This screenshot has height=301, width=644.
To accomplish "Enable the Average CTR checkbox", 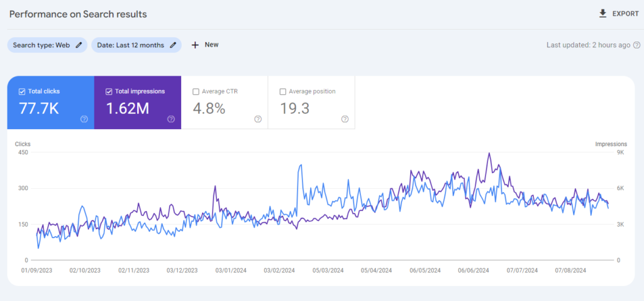I will [196, 91].
